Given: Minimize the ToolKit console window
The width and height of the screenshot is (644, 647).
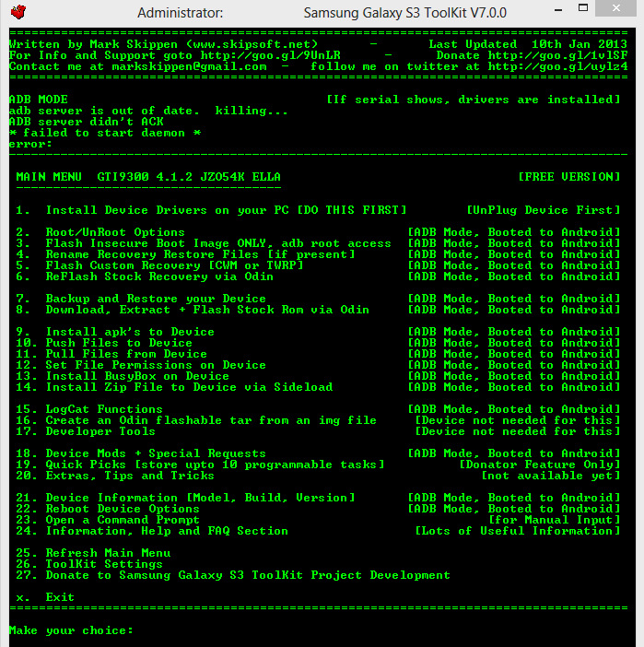Looking at the screenshot, I should pos(558,10).
